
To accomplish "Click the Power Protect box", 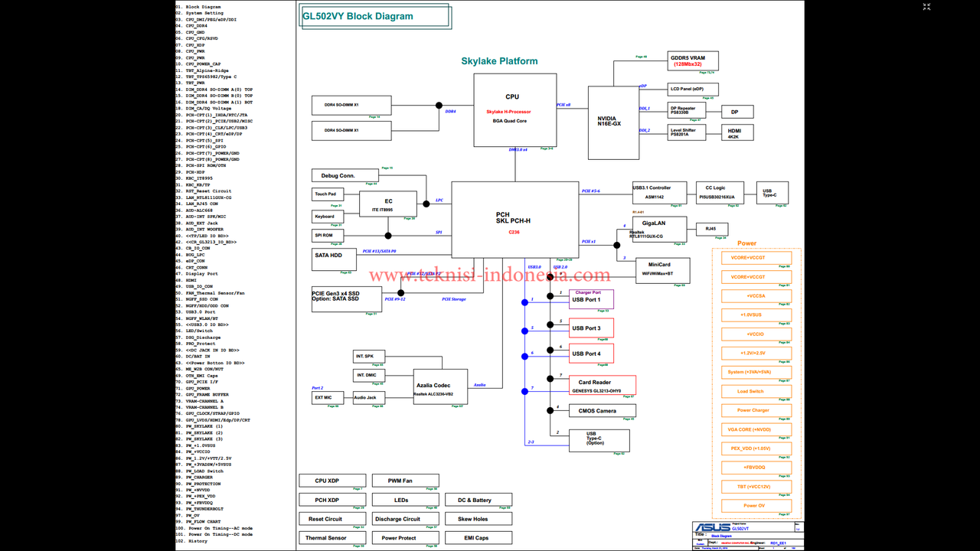I will (x=405, y=537).
